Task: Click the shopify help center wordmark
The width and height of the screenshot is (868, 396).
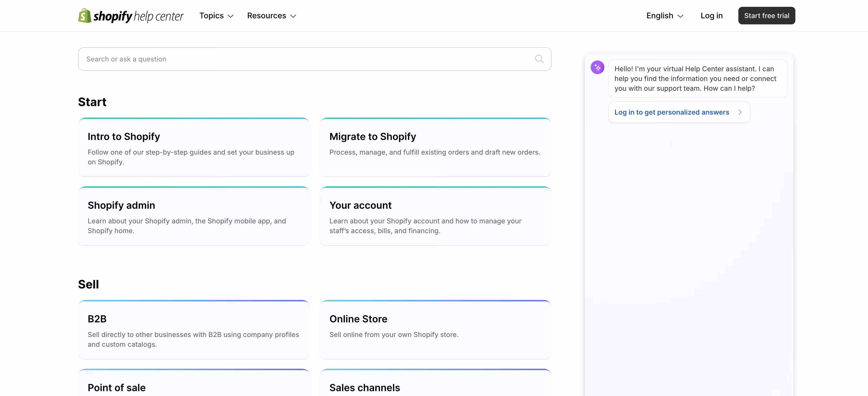Action: coord(138,16)
